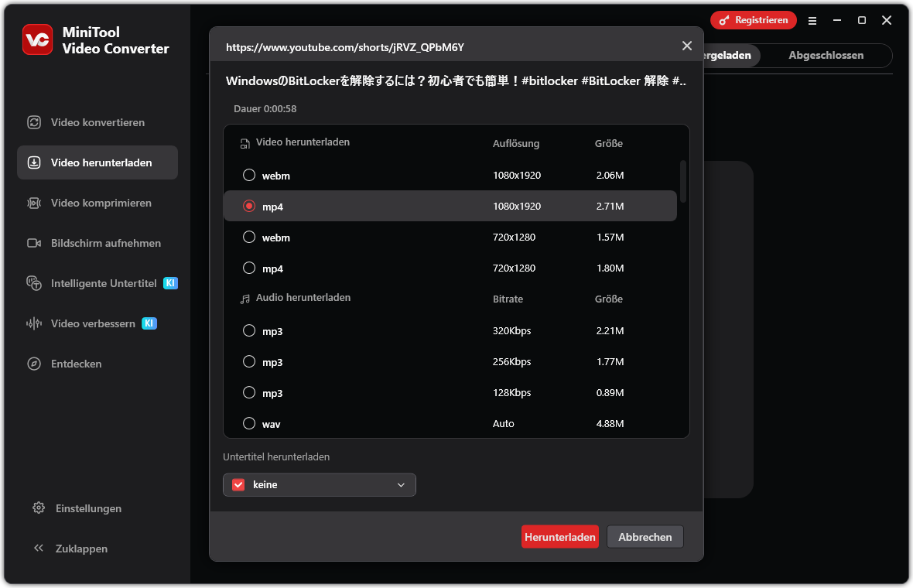Click the KI badge beside Intelligente Untertitel
913x588 pixels.
click(170, 283)
